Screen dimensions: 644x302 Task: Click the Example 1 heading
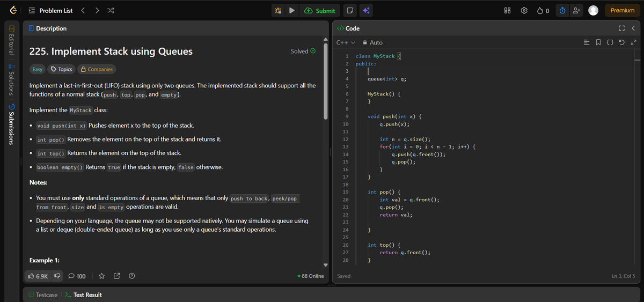coord(44,260)
